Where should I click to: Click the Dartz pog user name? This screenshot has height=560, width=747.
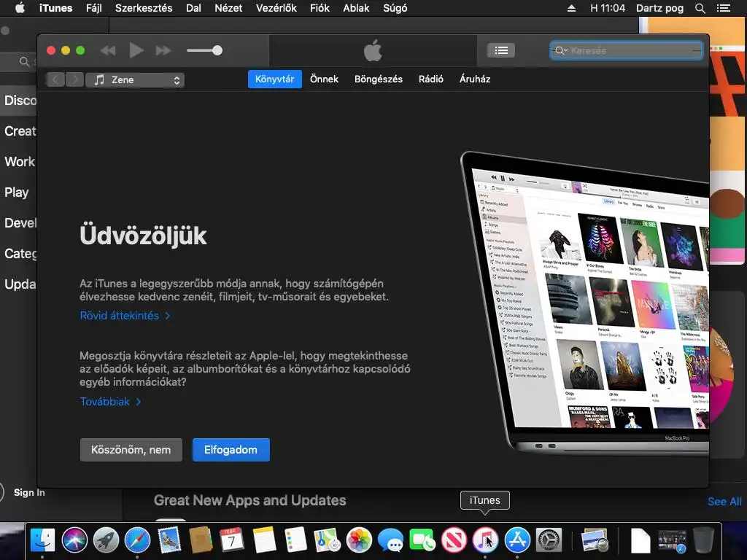[x=659, y=8]
